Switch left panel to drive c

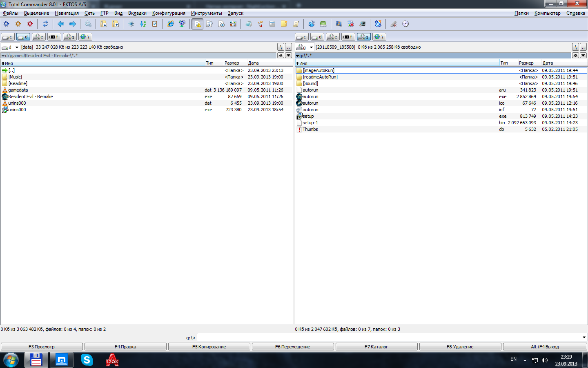click(x=8, y=37)
